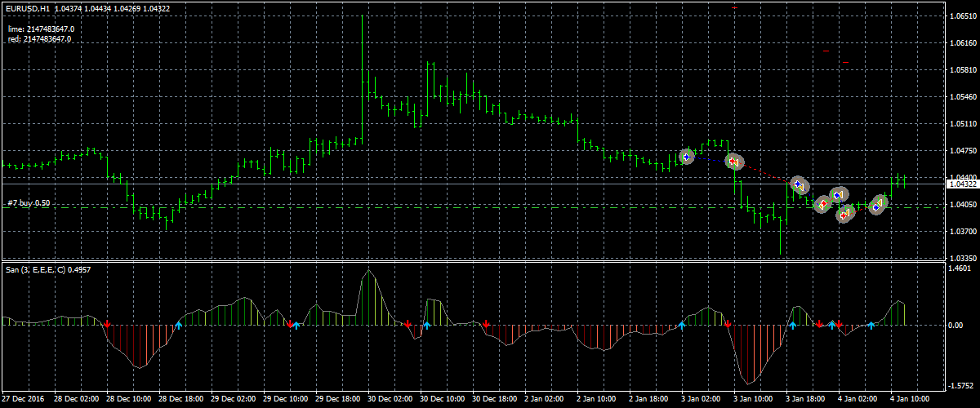Click the red trade marker near 3 Jan 10:00

(733, 162)
